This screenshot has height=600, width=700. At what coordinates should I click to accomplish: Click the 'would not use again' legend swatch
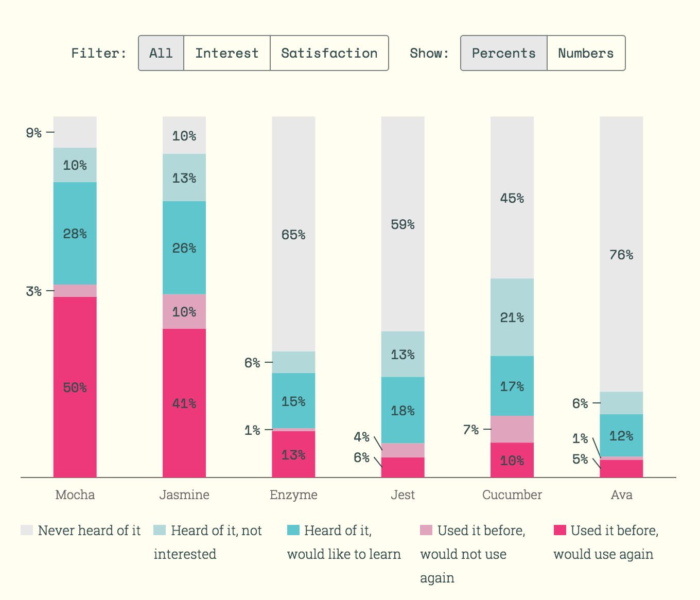tap(426, 530)
